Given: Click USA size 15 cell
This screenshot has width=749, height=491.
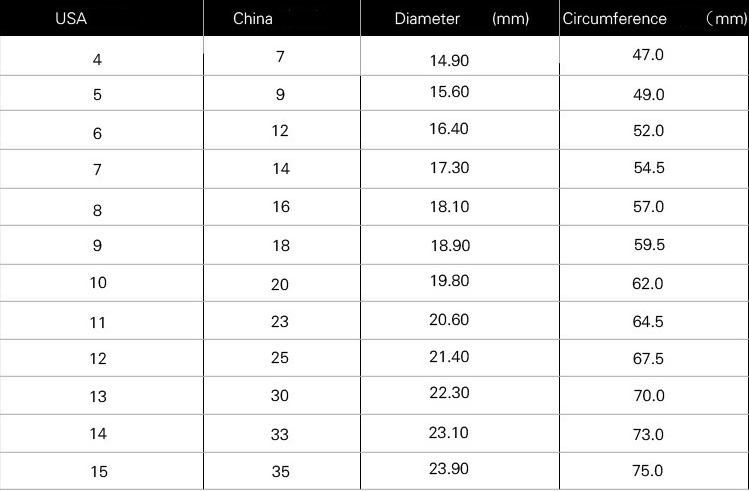Looking at the screenshot, I should [97, 472].
